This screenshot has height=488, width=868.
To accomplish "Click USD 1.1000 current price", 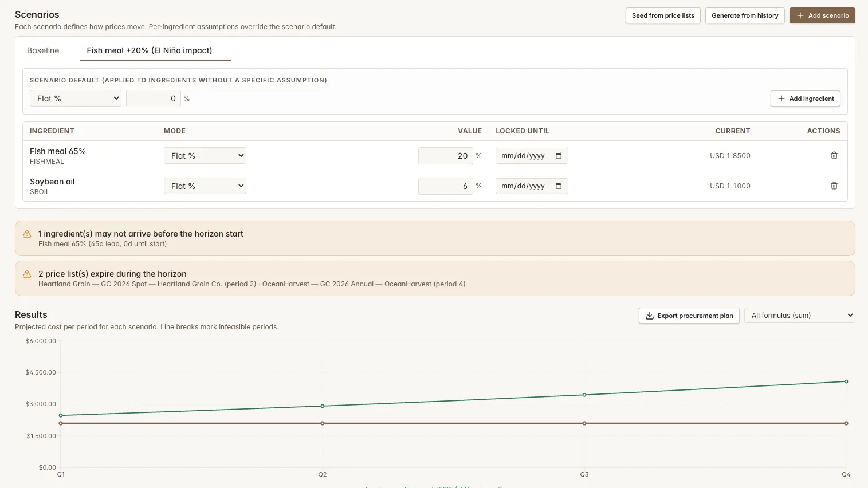I will pos(730,186).
